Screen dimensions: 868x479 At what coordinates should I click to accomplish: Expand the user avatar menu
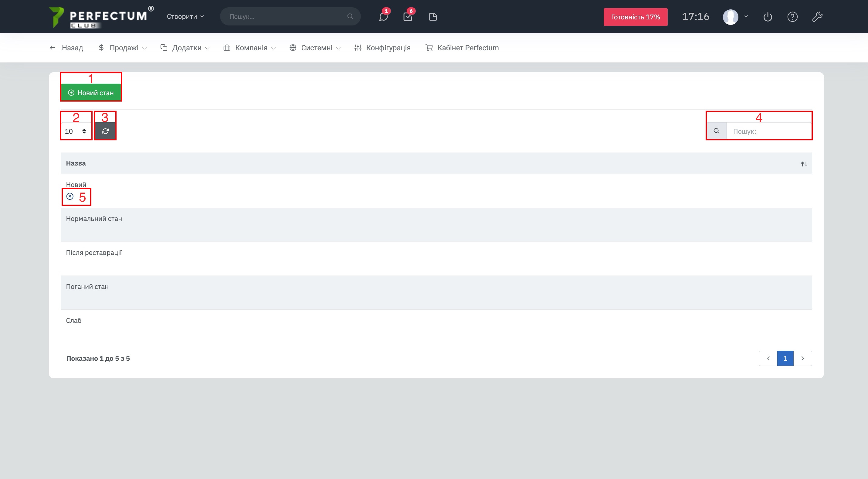735,16
